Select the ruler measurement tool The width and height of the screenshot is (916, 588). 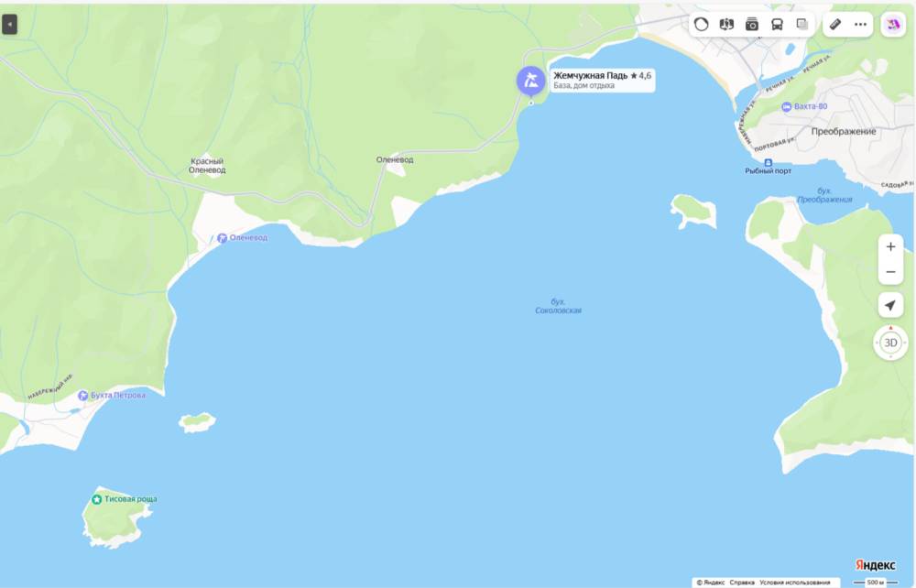tap(835, 25)
